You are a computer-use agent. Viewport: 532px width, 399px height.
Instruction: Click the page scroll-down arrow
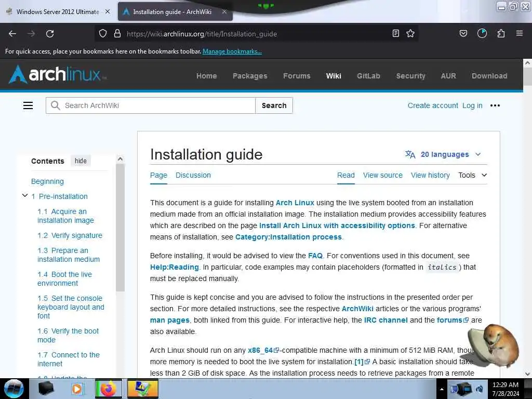pos(527,374)
